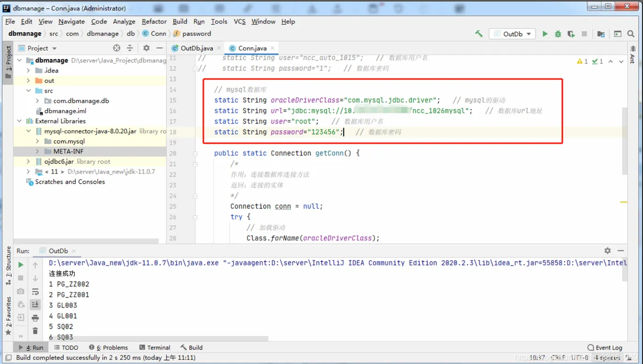The height and width of the screenshot is (364, 643).
Task: Open the Ant side tool window
Action: point(633,54)
